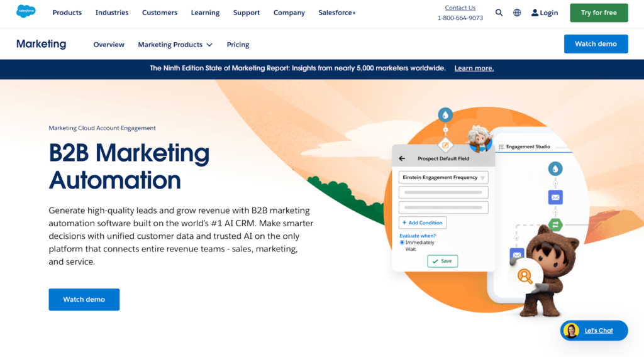Viewport: 644px width, 357px height.
Task: Click the Engagement Studio title text
Action: [x=528, y=146]
